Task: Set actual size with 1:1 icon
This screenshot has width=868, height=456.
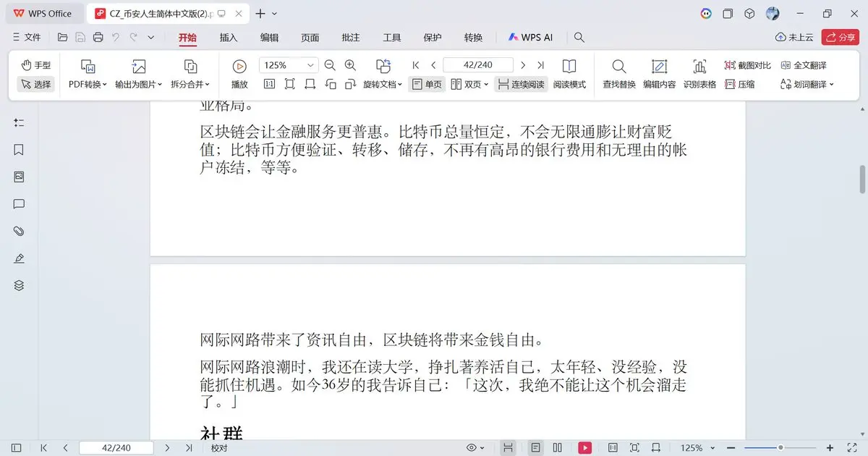Action: pos(269,84)
